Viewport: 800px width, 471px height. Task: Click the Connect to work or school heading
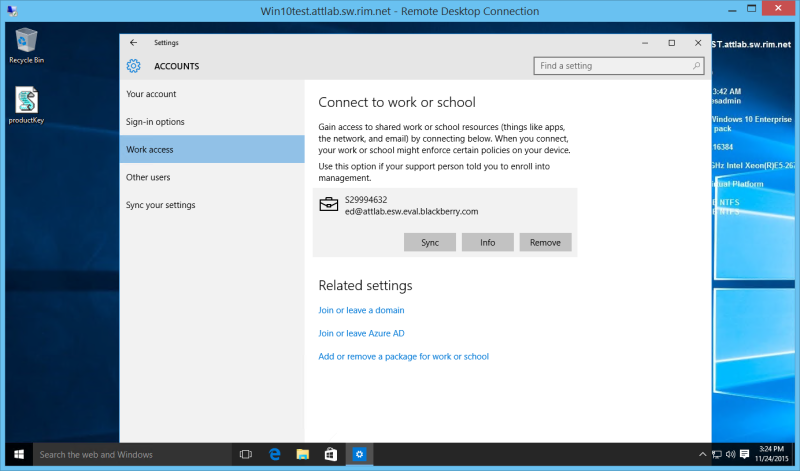tap(397, 102)
